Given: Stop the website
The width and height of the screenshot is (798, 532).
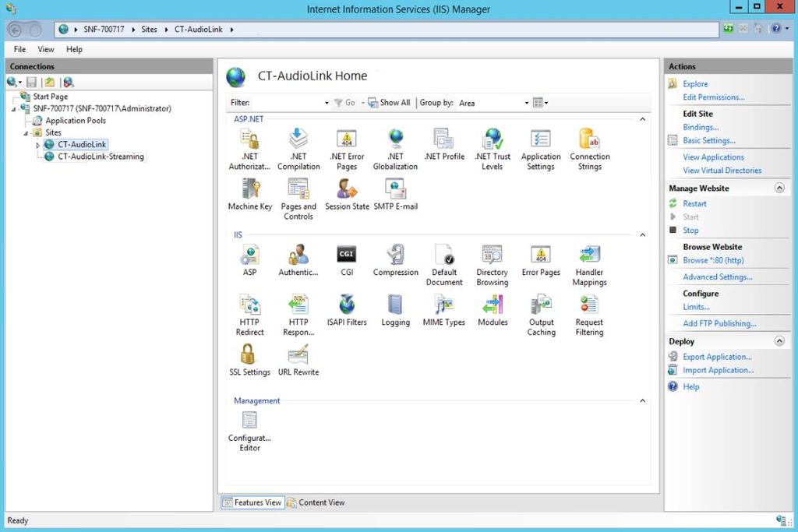Looking at the screenshot, I should [x=690, y=231].
